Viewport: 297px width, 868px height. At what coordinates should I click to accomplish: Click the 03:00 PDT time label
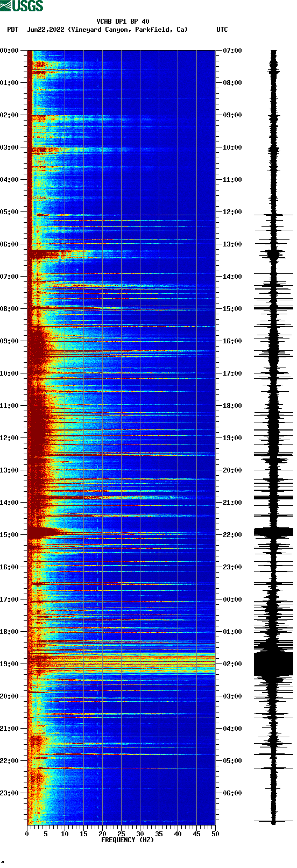point(9,147)
